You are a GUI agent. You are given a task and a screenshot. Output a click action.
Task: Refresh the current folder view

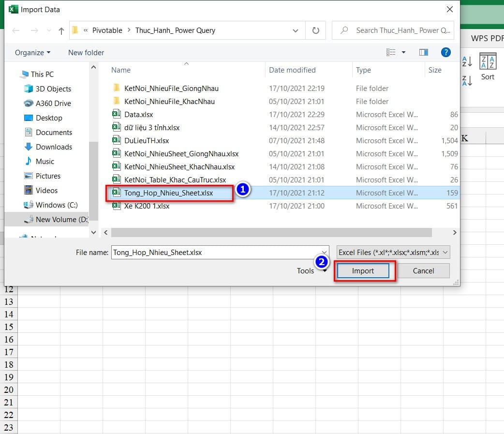point(315,30)
